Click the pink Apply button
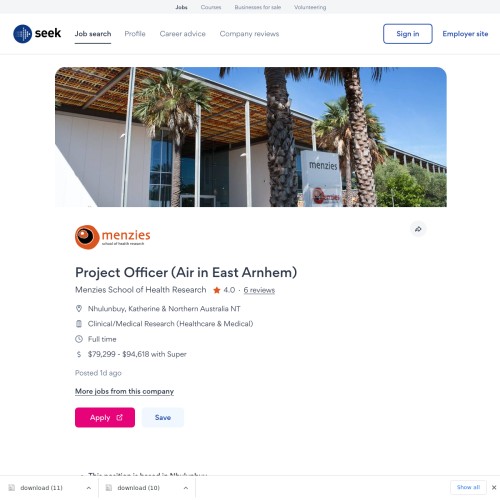Screen dimensions: 500x500 [105, 417]
